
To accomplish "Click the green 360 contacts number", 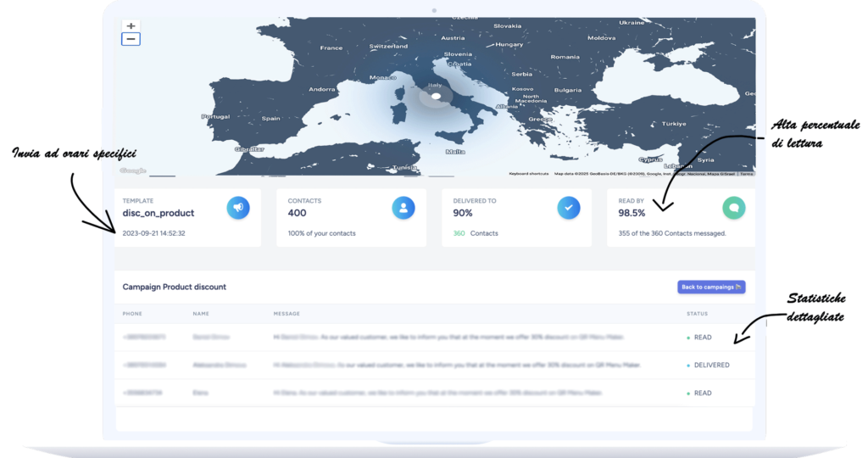I will (x=459, y=233).
